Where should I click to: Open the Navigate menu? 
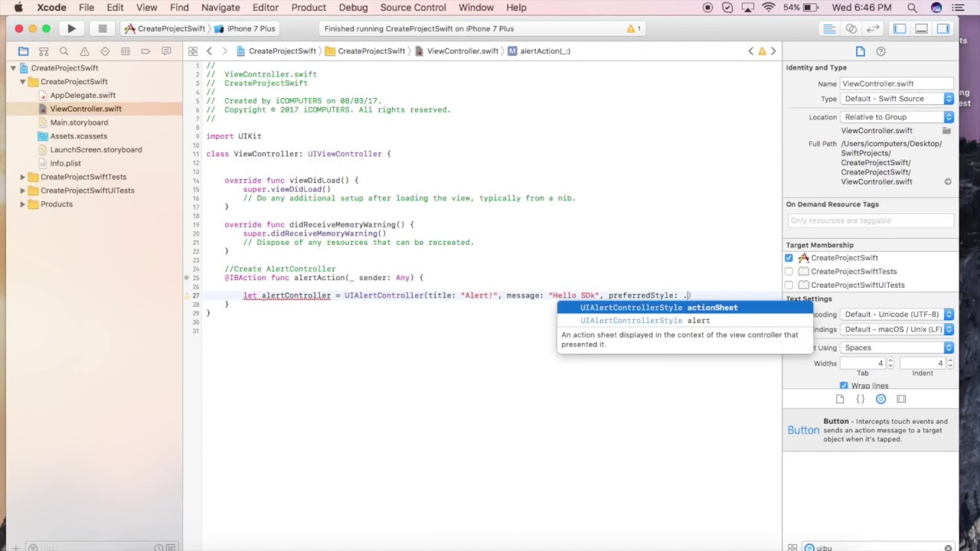pyautogui.click(x=220, y=8)
